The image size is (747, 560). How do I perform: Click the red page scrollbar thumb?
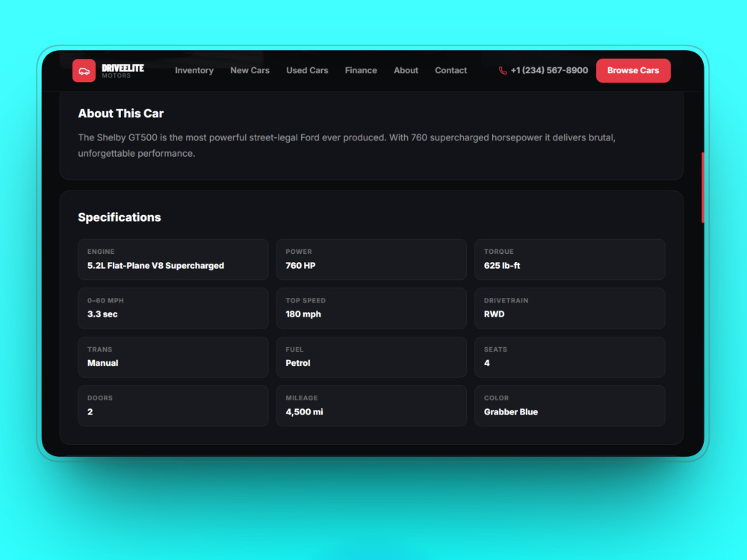pos(703,187)
